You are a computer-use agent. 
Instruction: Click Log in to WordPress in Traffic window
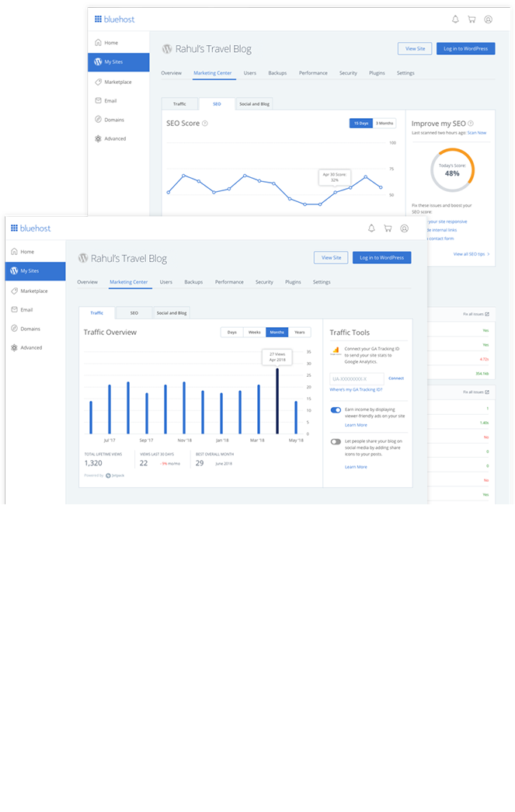(x=382, y=257)
